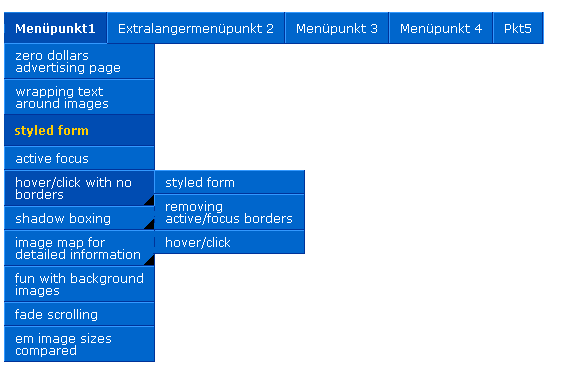Expand hover/click with no borders submenu
This screenshot has width=564, height=374.
pyautogui.click(x=79, y=188)
